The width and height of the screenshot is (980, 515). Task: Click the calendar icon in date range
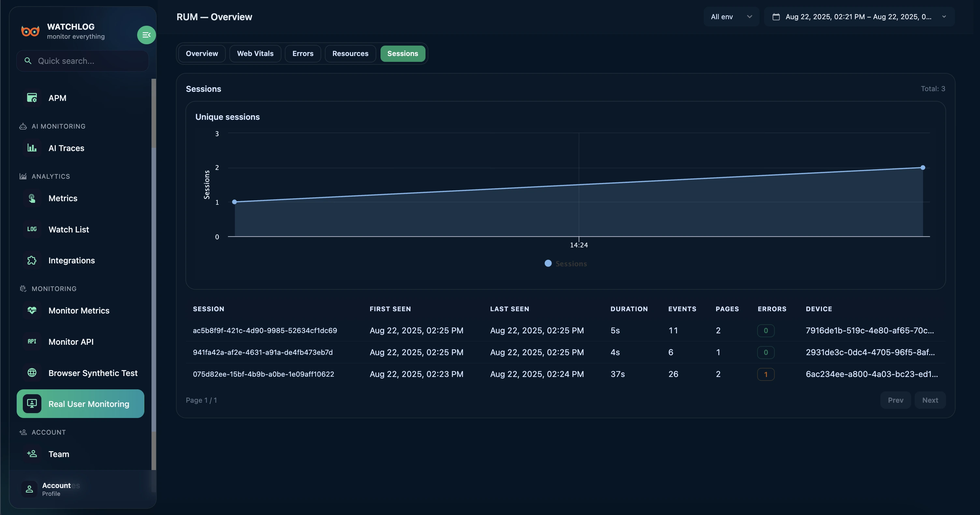point(776,17)
